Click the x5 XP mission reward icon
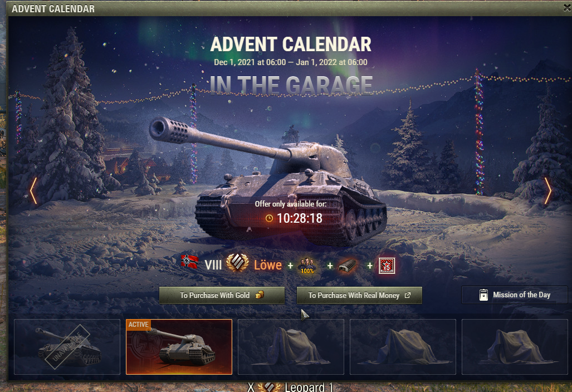The width and height of the screenshot is (572, 392). click(x=387, y=266)
